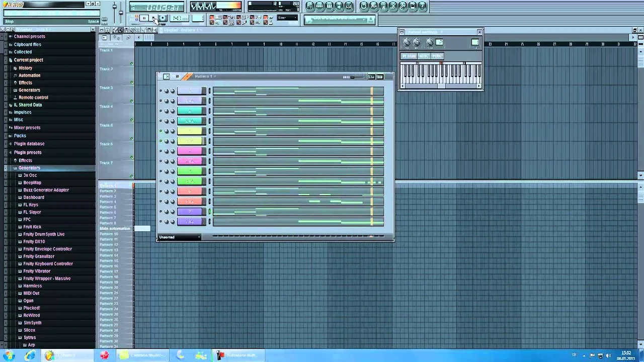
Task: Mute the purple channel 7 #2 via its LED
Action: pos(160,222)
